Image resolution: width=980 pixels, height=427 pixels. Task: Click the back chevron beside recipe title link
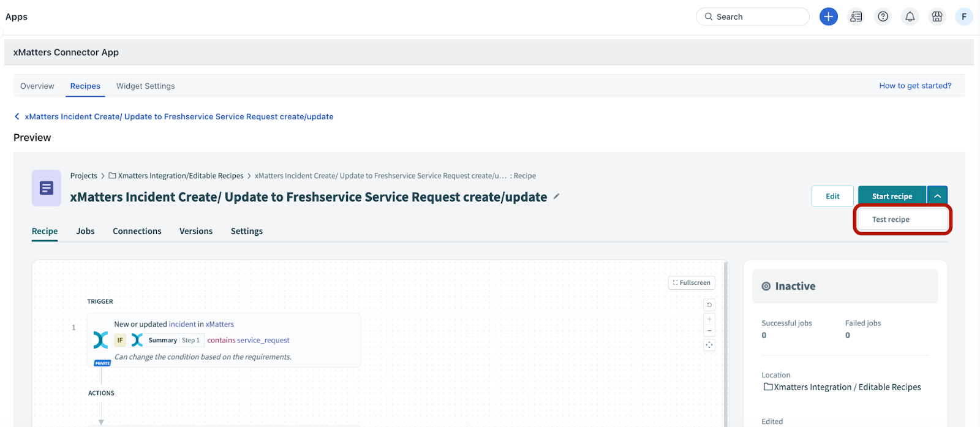(x=17, y=116)
